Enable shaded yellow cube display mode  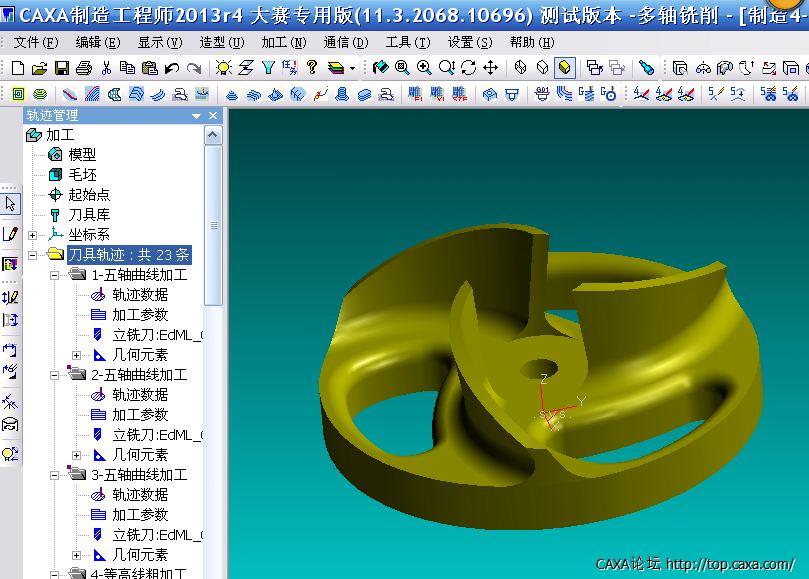pos(565,68)
